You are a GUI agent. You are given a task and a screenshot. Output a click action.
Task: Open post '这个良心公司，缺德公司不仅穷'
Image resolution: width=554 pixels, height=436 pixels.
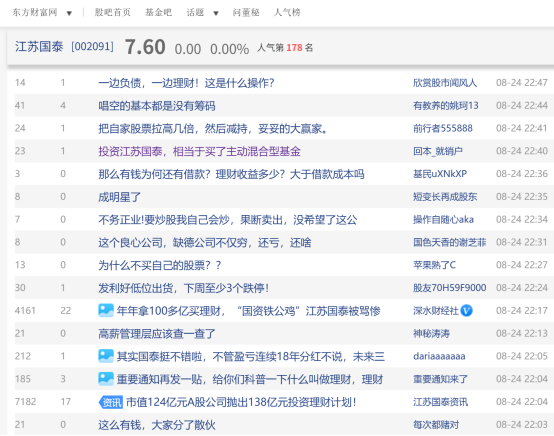[205, 242]
